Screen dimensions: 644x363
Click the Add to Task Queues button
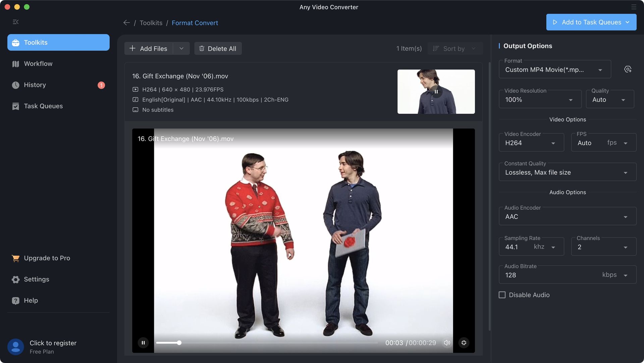tap(591, 22)
